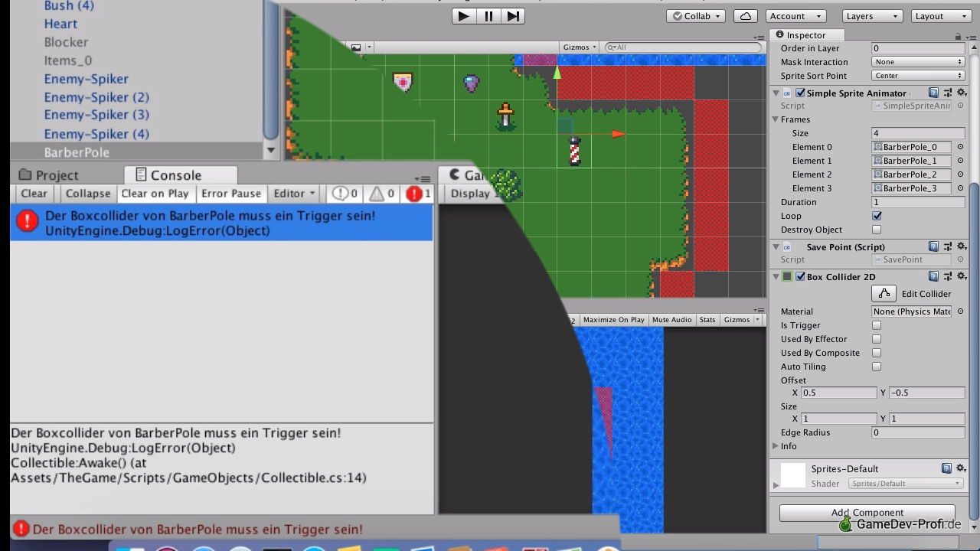980x551 pixels.
Task: Expand the Info section in Box Collider
Action: (776, 446)
